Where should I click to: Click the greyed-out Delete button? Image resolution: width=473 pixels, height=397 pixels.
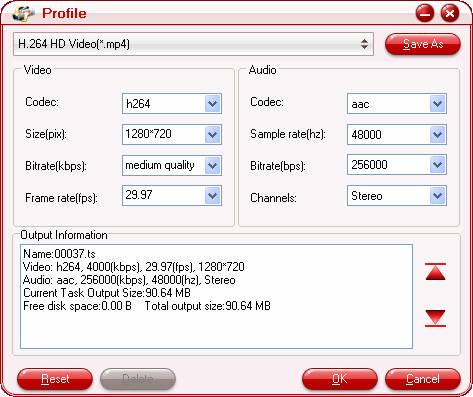pos(138,379)
